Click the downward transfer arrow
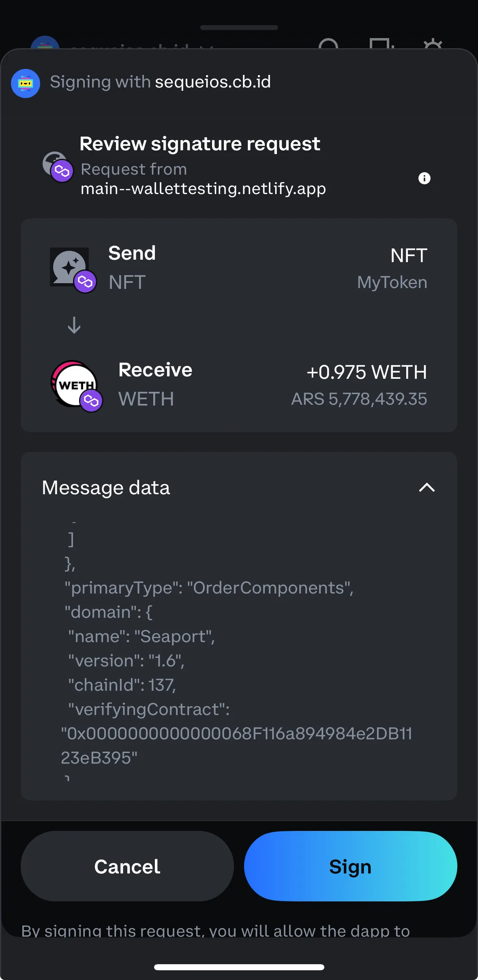 point(74,324)
